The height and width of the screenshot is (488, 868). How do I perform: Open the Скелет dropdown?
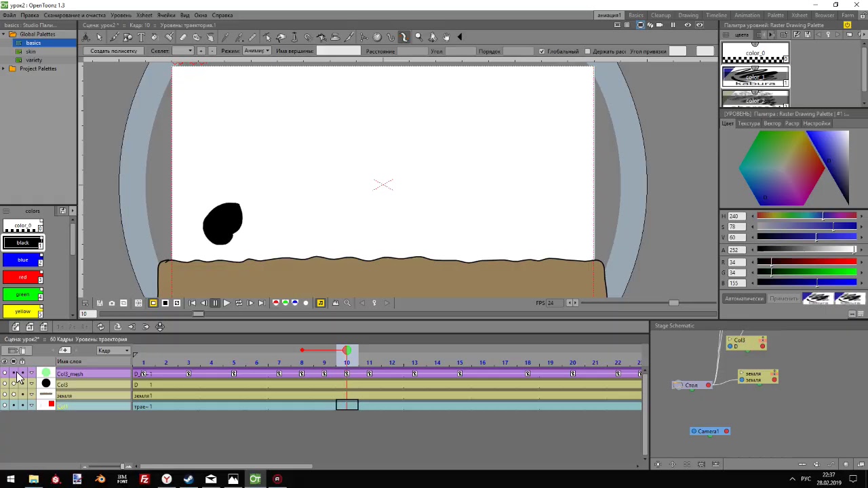coord(182,51)
